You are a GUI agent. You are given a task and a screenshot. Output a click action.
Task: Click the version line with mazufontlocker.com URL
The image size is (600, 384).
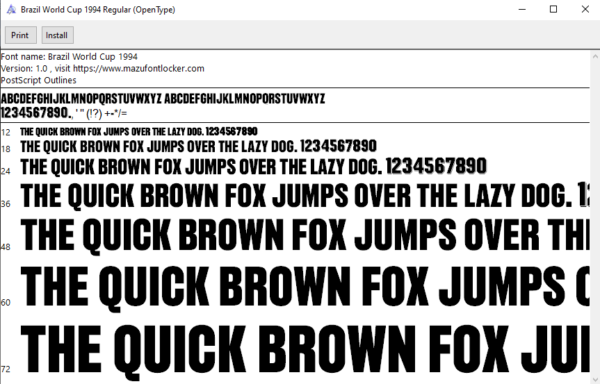103,68
